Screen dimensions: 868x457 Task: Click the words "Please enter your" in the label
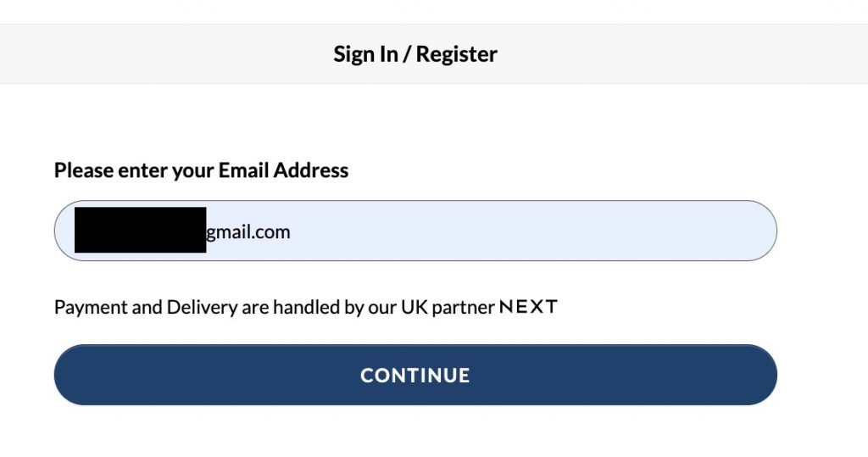pos(134,170)
